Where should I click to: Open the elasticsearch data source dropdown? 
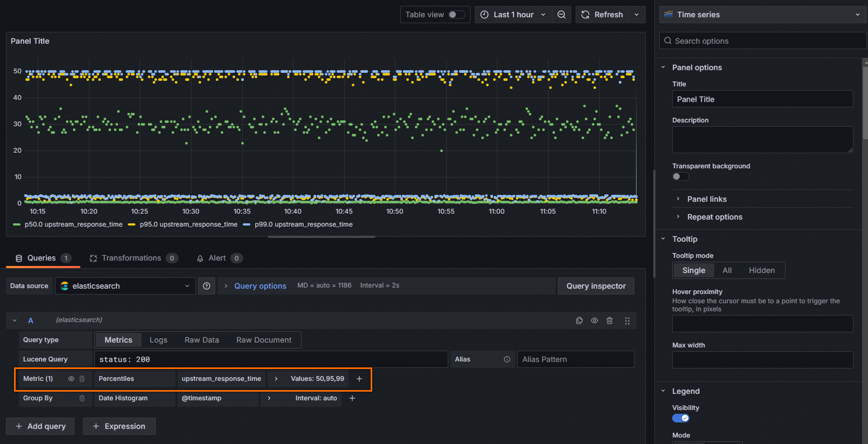[125, 286]
